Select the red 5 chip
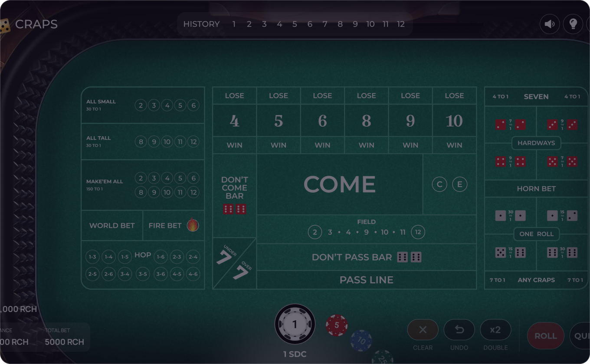Image resolution: width=590 pixels, height=364 pixels. click(337, 325)
